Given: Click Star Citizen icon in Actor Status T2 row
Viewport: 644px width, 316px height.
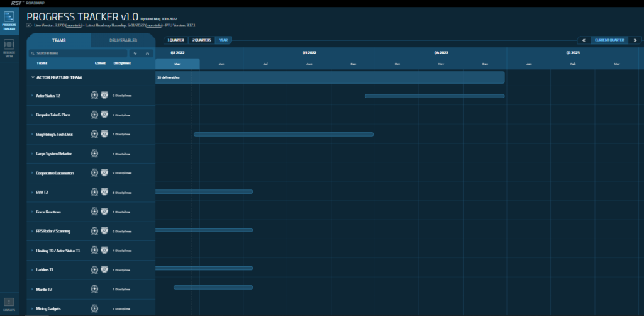Looking at the screenshot, I should 94,95.
